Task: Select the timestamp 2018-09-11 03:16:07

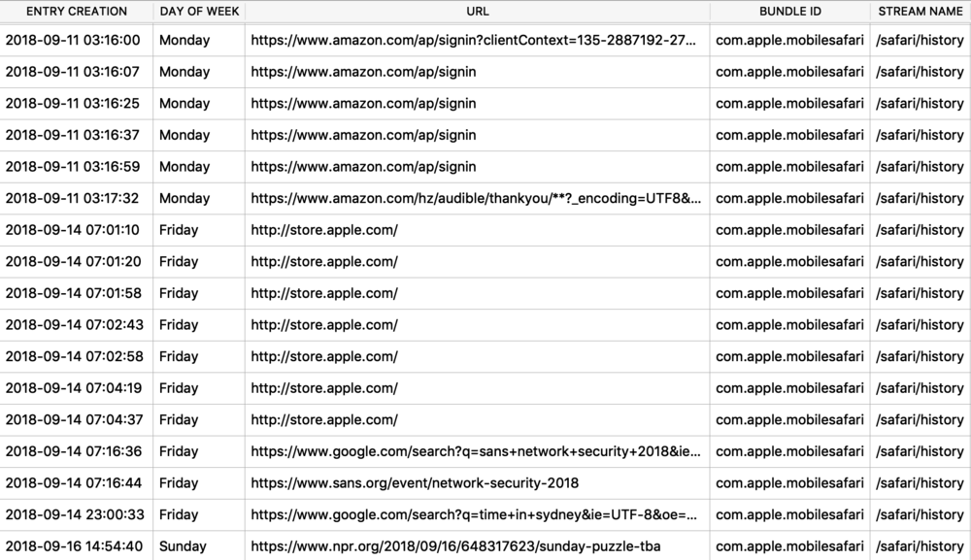Action: (x=73, y=72)
